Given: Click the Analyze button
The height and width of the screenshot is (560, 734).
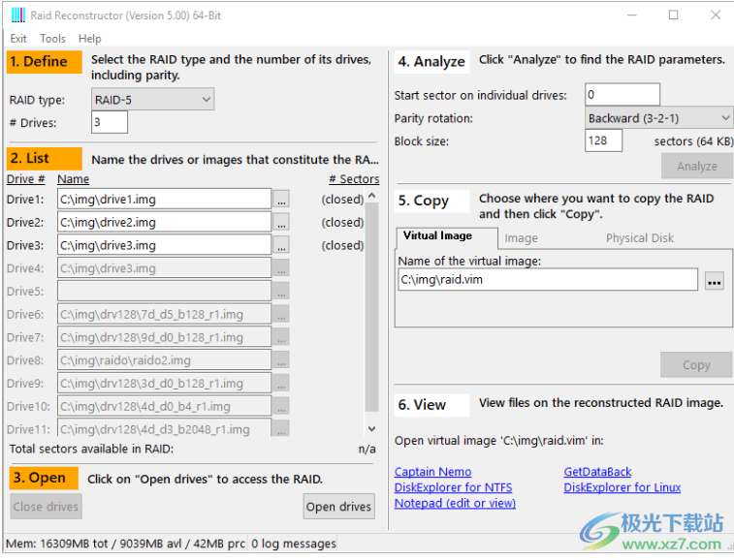Looking at the screenshot, I should (x=697, y=166).
